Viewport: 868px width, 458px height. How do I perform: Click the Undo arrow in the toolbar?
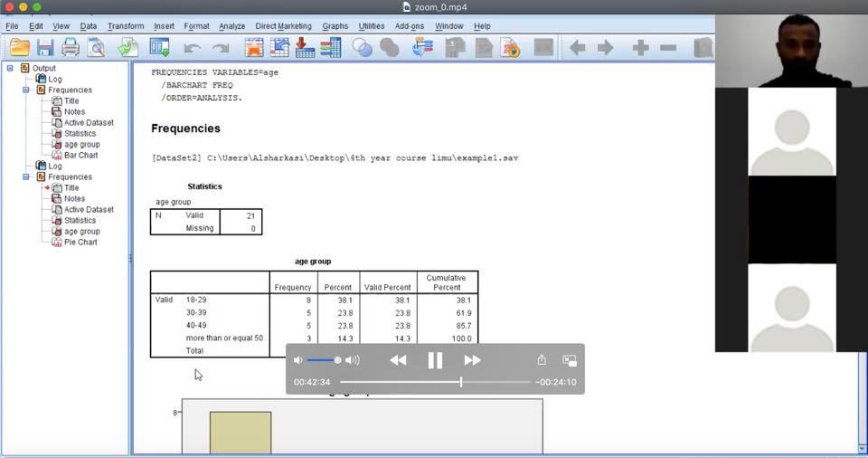tap(192, 48)
